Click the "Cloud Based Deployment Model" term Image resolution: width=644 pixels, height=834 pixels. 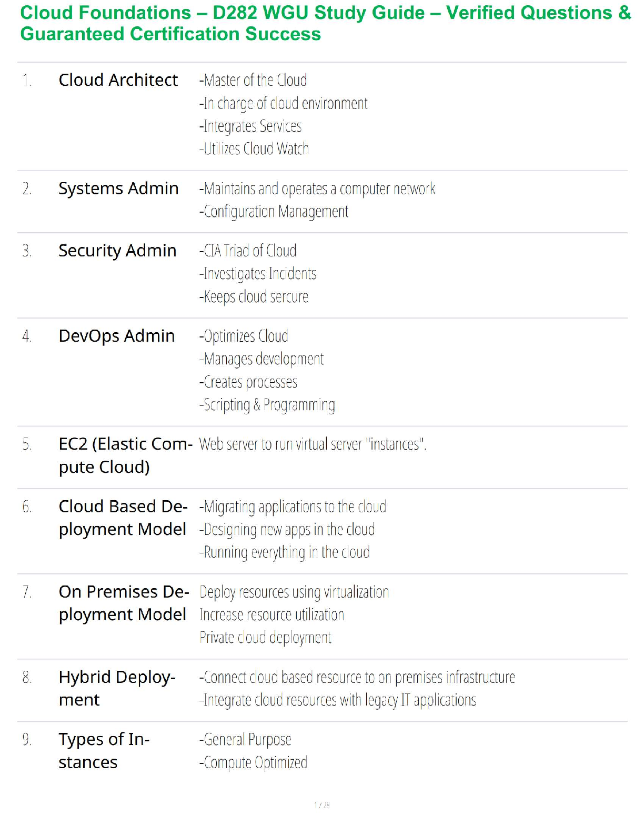coord(123,518)
